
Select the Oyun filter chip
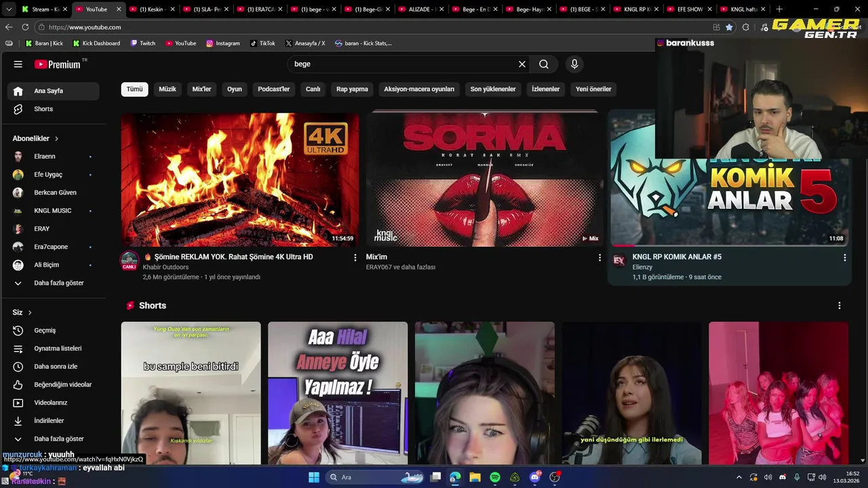click(x=235, y=89)
